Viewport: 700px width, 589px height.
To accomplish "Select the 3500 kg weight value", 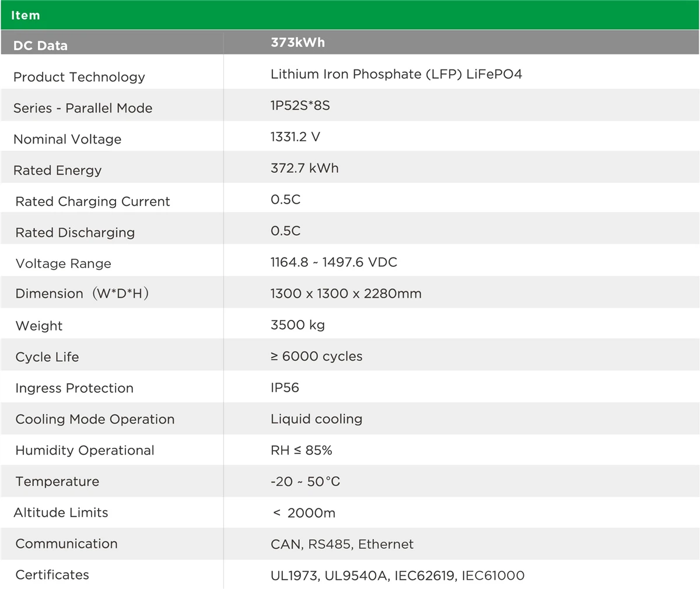I will pyautogui.click(x=297, y=325).
